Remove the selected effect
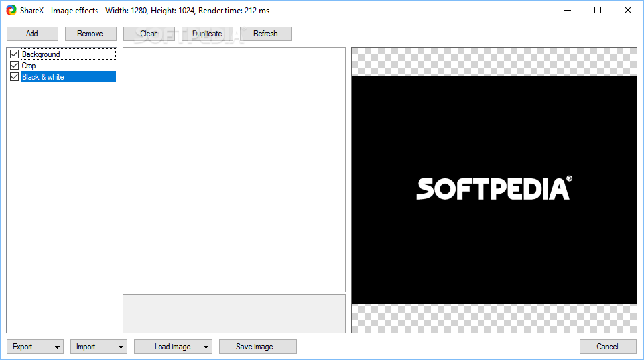Image resolution: width=644 pixels, height=360 pixels. tap(90, 34)
